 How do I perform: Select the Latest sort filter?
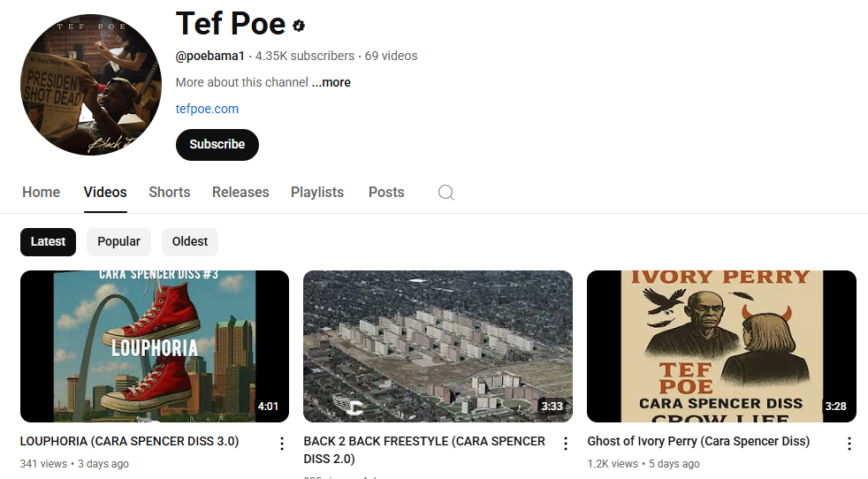click(x=49, y=241)
